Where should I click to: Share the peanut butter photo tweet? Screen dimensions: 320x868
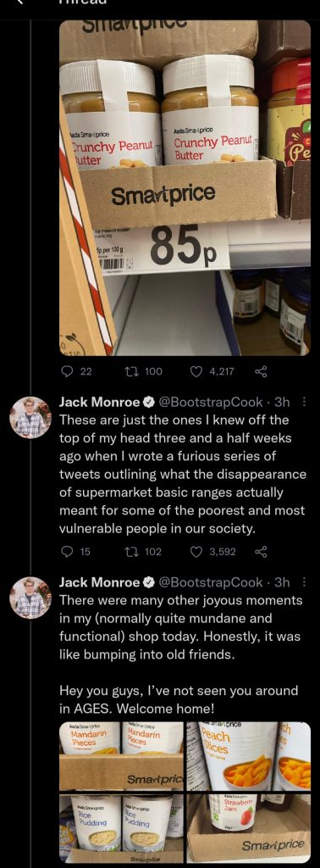tap(261, 371)
